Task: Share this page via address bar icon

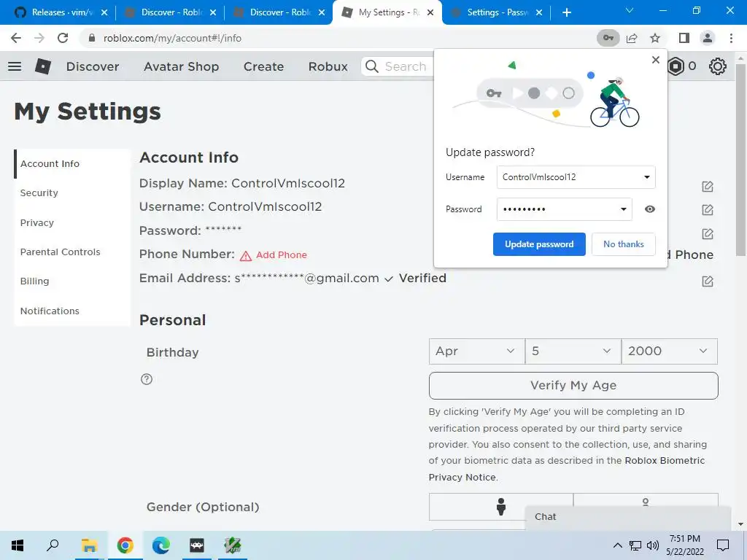Action: pyautogui.click(x=632, y=38)
